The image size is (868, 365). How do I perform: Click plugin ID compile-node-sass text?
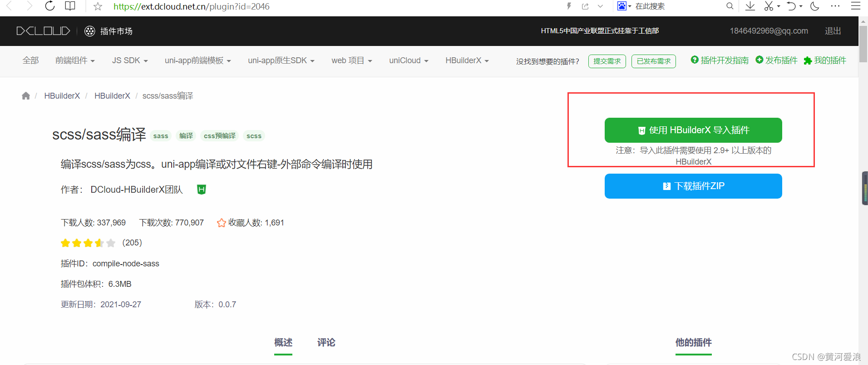[x=126, y=264]
